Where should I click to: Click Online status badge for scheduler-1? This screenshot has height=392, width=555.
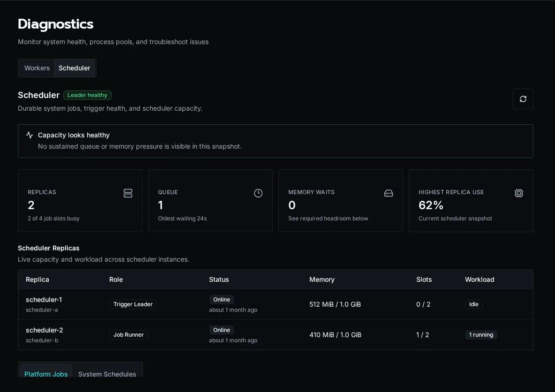tap(222, 300)
